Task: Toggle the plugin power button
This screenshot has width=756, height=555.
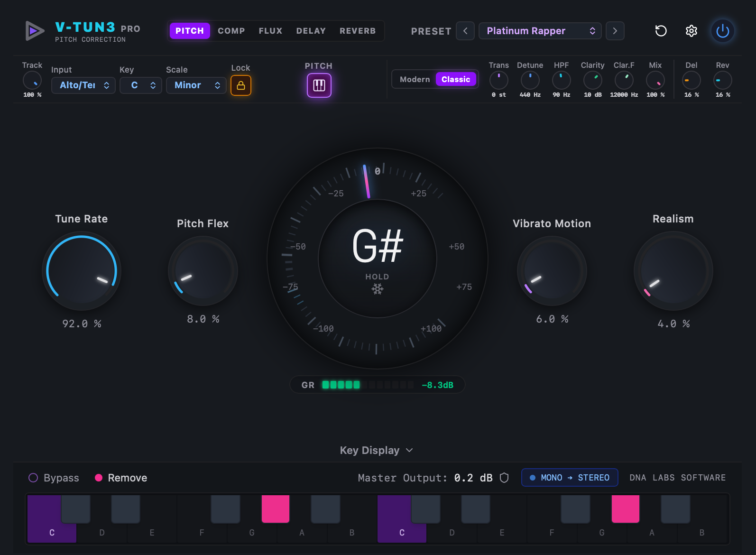Action: point(722,31)
